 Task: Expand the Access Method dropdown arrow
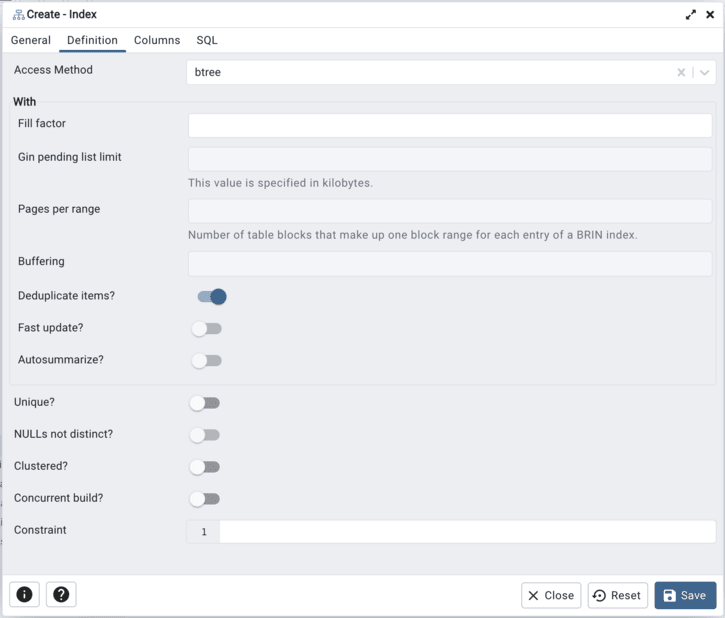[x=704, y=72]
